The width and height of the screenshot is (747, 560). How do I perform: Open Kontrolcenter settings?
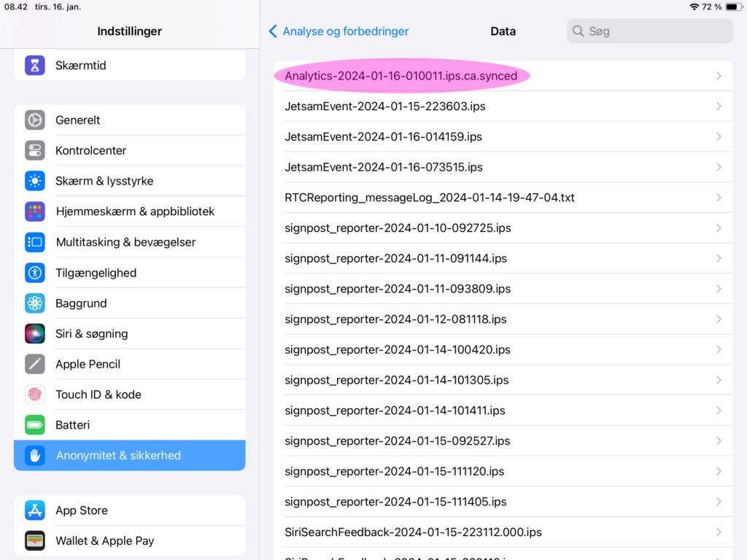[130, 150]
